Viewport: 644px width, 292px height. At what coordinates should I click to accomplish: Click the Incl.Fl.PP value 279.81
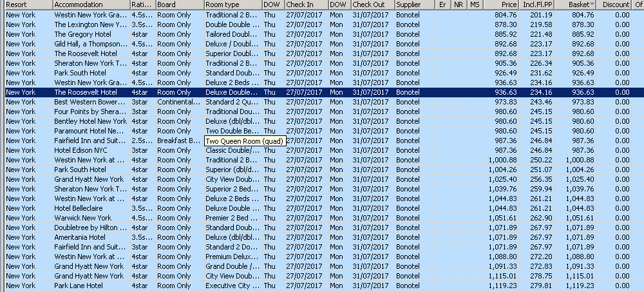coord(541,286)
